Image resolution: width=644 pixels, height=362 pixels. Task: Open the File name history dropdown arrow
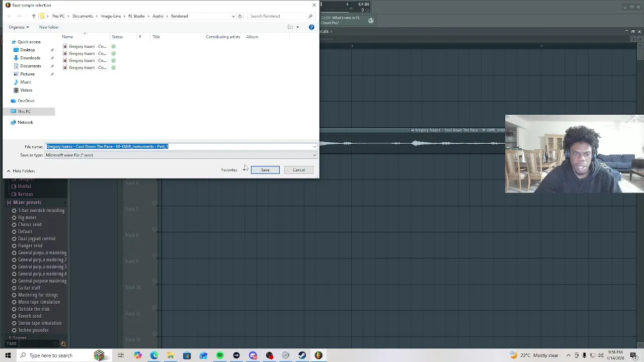pos(314,146)
